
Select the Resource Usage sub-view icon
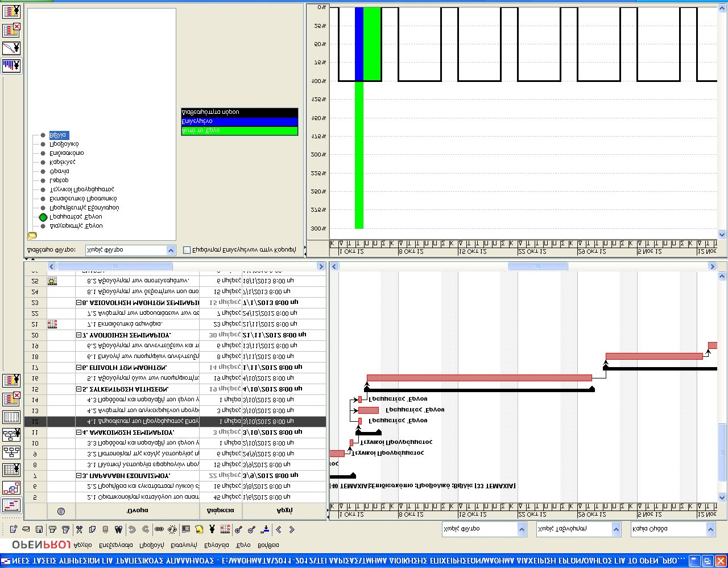pyautogui.click(x=11, y=11)
